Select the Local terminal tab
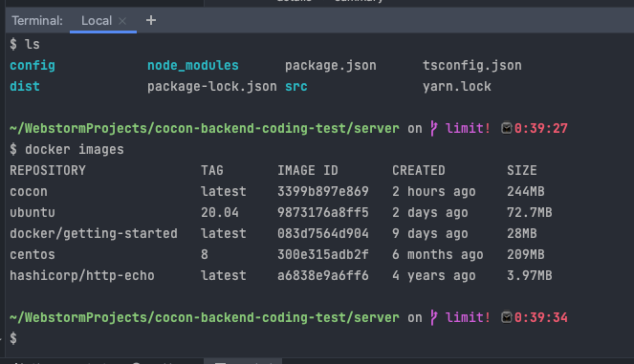 click(x=97, y=21)
